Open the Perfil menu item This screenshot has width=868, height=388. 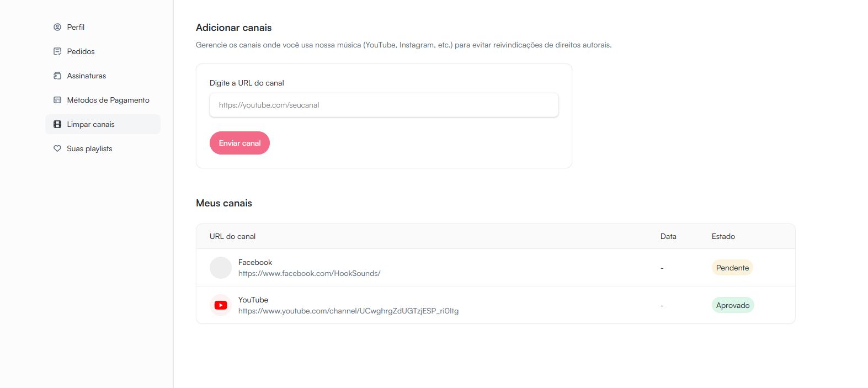pos(76,27)
